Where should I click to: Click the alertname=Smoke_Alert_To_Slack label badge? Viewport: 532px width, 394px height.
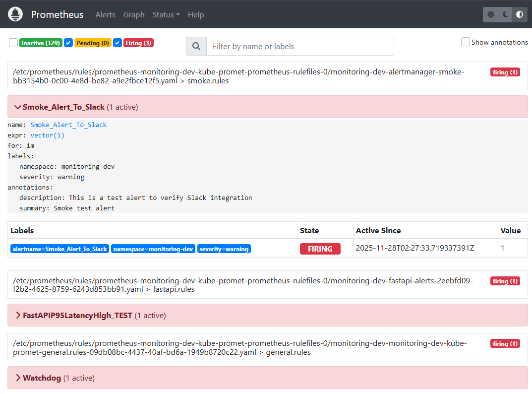[x=59, y=248]
